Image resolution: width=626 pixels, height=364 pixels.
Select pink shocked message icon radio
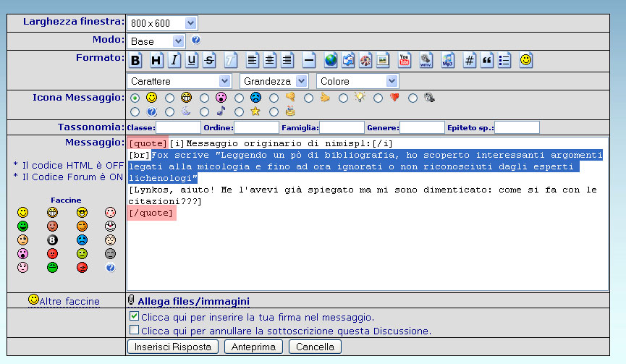[x=204, y=98]
